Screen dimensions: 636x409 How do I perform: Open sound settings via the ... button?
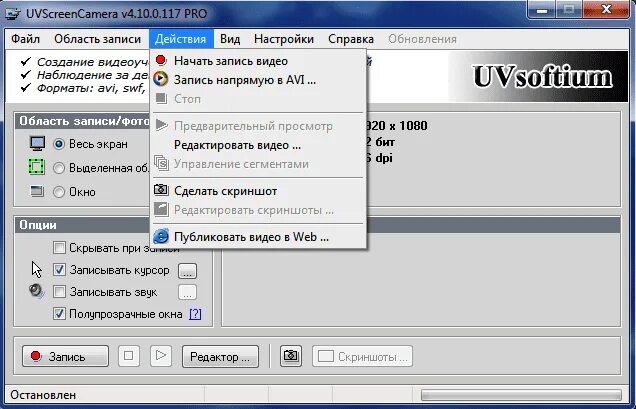point(187,293)
